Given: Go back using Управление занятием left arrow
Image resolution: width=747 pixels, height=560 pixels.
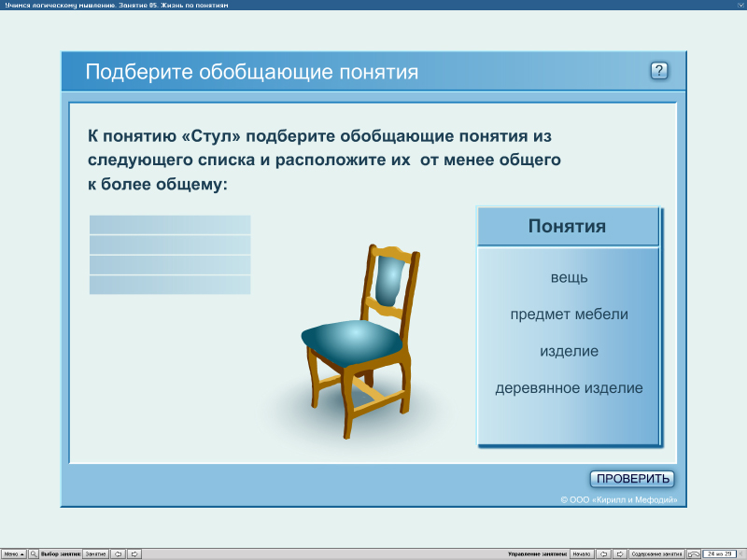Looking at the screenshot, I should [604, 553].
